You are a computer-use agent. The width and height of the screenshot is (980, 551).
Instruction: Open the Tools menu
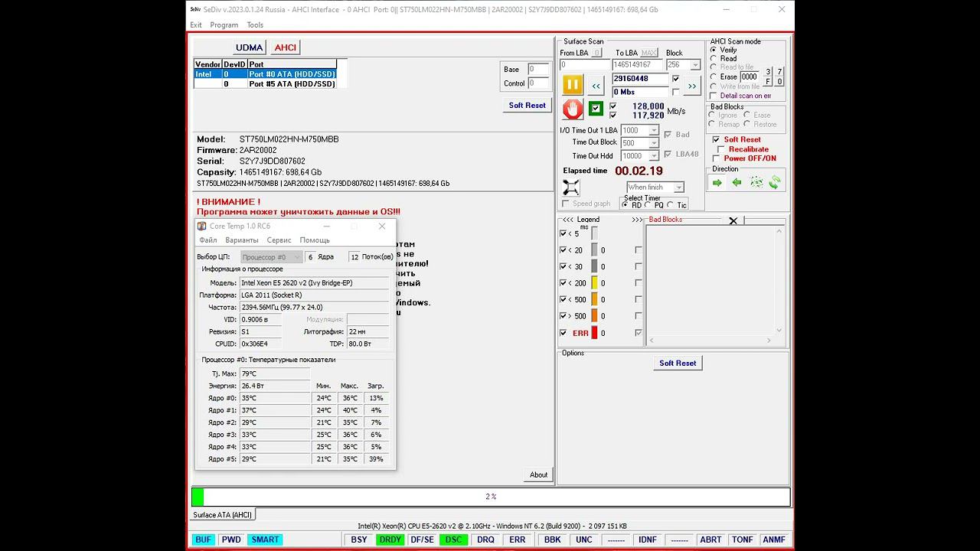tap(255, 25)
